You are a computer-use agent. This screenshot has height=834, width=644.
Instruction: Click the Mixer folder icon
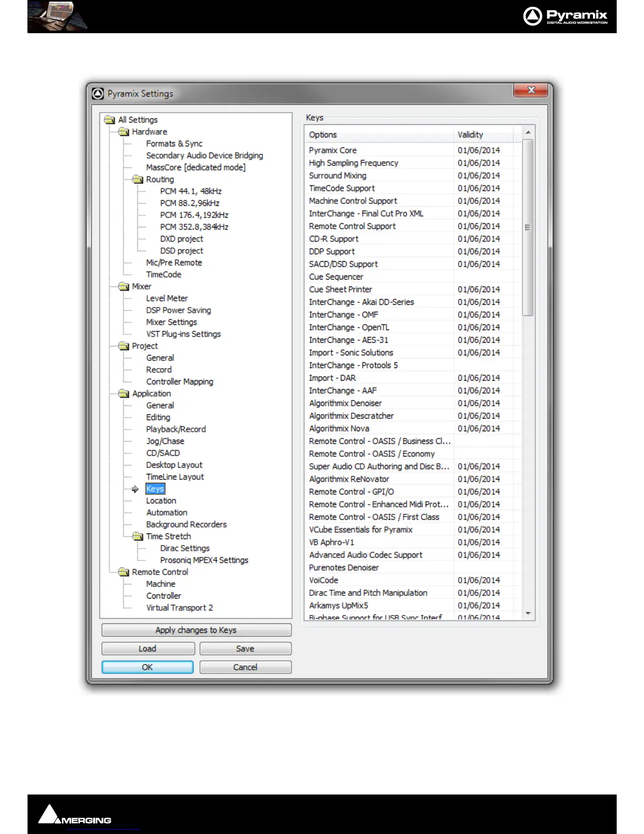coord(124,286)
